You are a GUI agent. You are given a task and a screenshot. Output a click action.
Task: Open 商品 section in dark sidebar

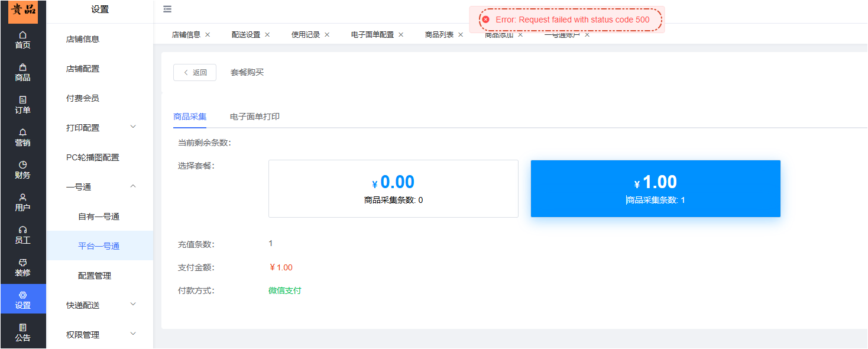(23, 72)
